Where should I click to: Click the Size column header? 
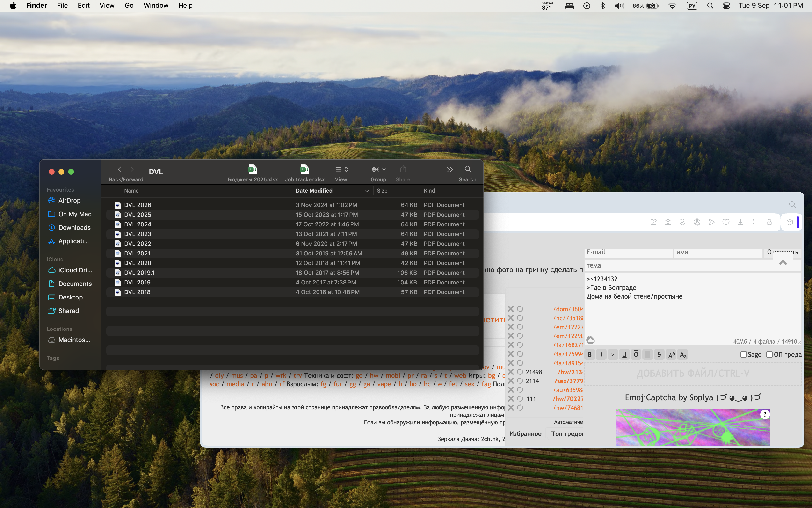382,191
